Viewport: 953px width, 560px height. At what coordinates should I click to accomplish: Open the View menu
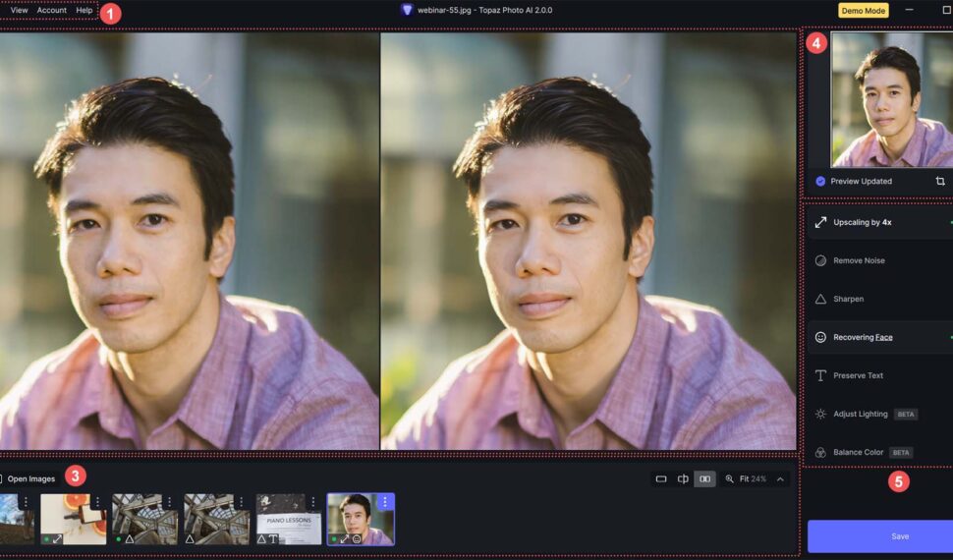pyautogui.click(x=19, y=10)
